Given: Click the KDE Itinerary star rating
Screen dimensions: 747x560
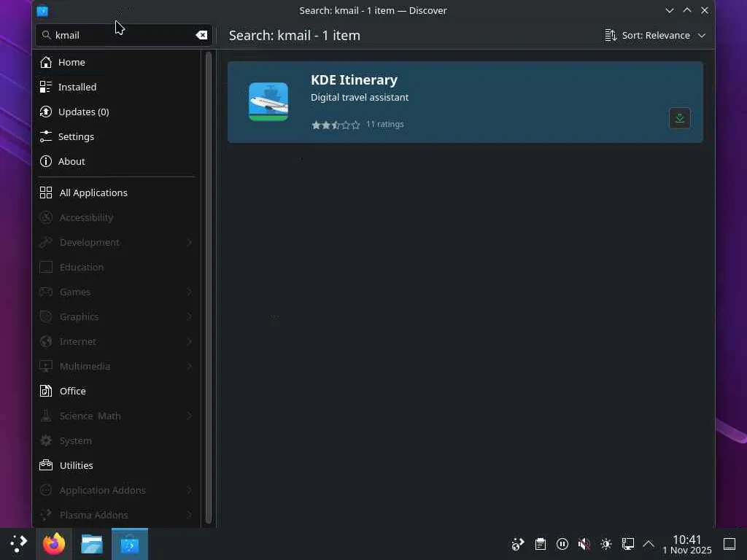Looking at the screenshot, I should click(336, 125).
